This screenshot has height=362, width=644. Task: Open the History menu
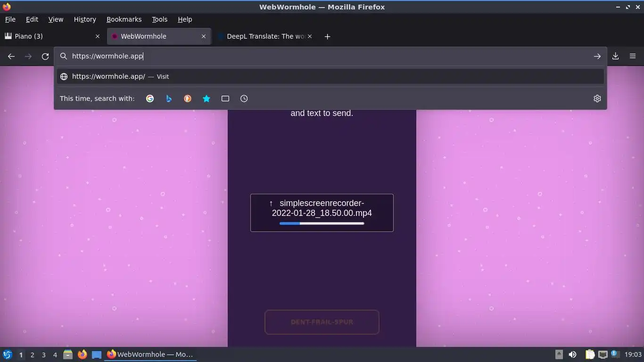pyautogui.click(x=85, y=19)
